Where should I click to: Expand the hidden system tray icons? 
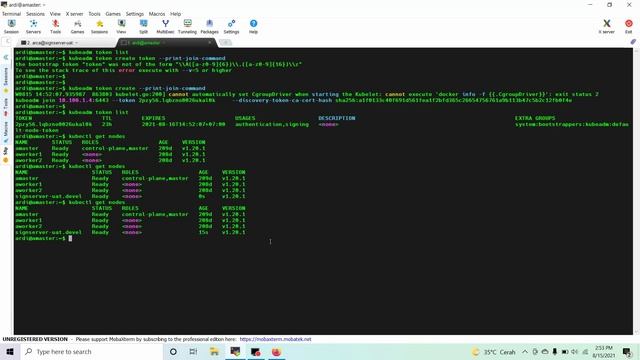[x=525, y=352]
